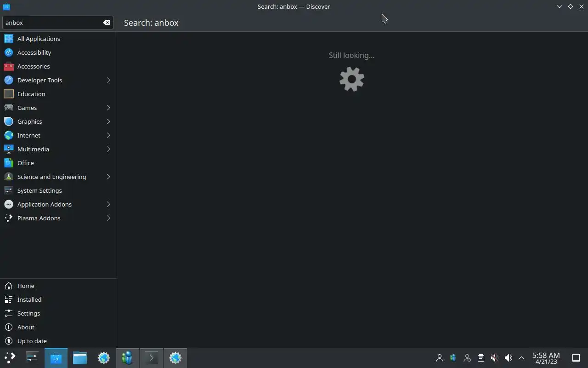Open Dolphin file manager from taskbar
Viewport: 588px width, 368px height.
(80, 357)
